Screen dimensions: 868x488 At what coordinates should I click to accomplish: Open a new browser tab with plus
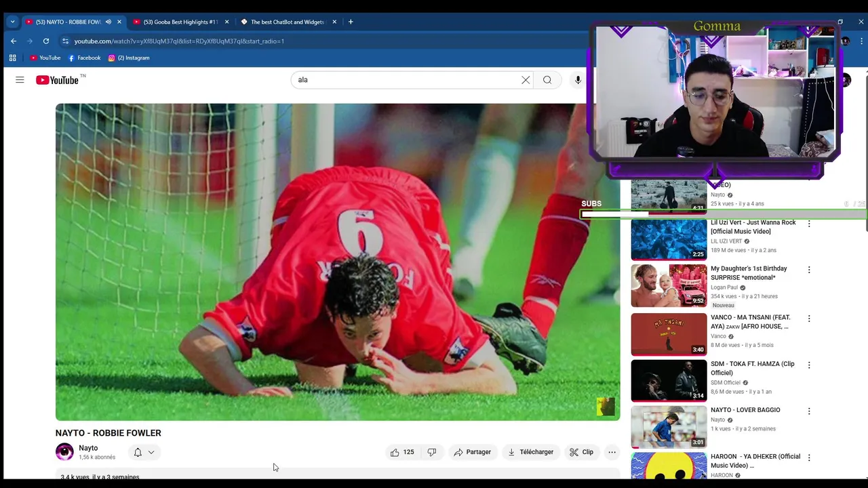[351, 22]
